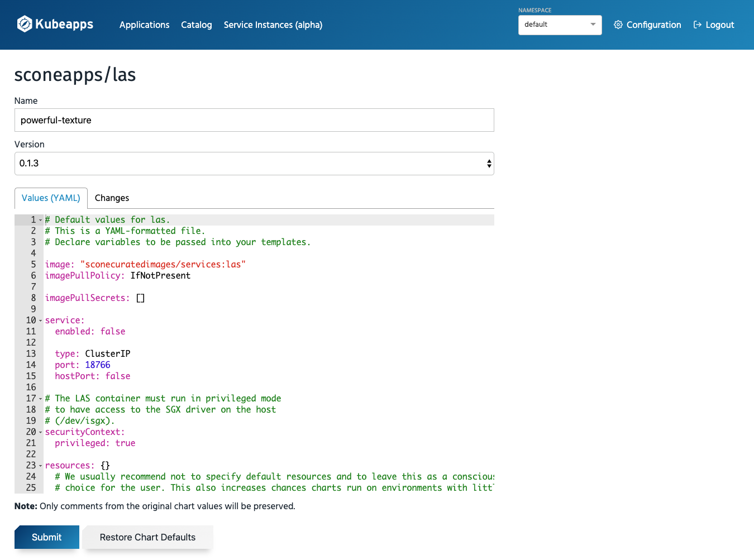Open Configuration via the gear icon

[618, 25]
